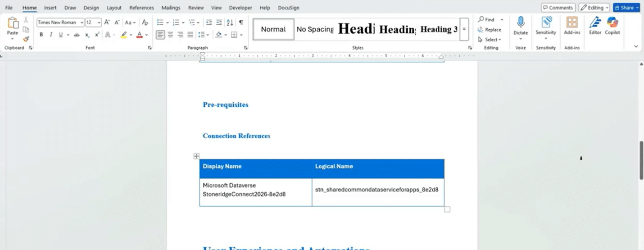Screen dimensions: 644x250
Task: Sort paragraph text A to Z
Action: [230, 22]
